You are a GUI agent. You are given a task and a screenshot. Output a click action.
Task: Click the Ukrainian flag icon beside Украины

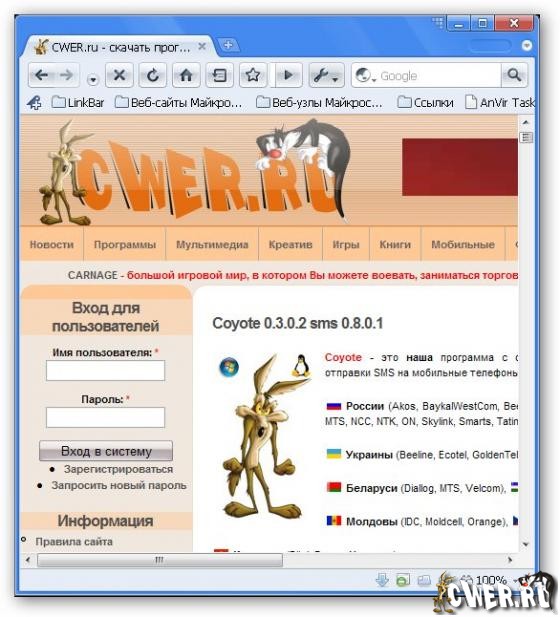(x=334, y=454)
